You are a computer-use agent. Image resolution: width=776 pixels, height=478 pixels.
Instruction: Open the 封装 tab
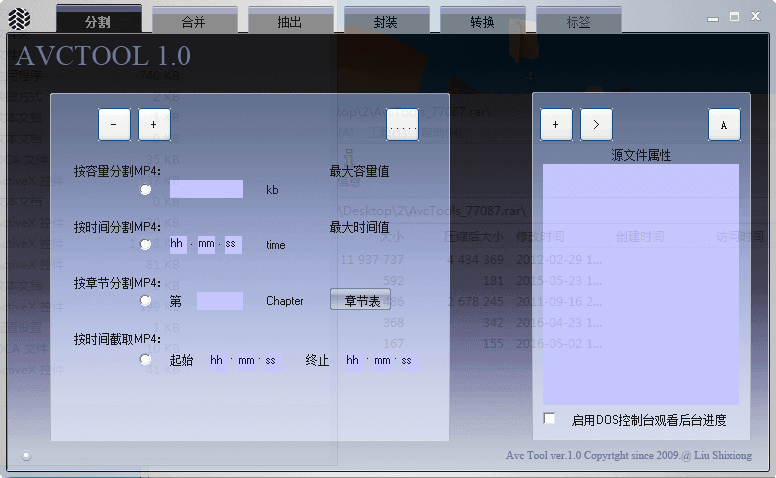coord(386,21)
